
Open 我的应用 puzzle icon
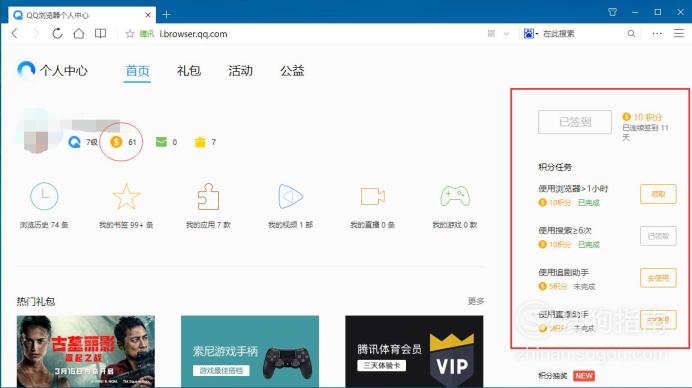coord(208,196)
